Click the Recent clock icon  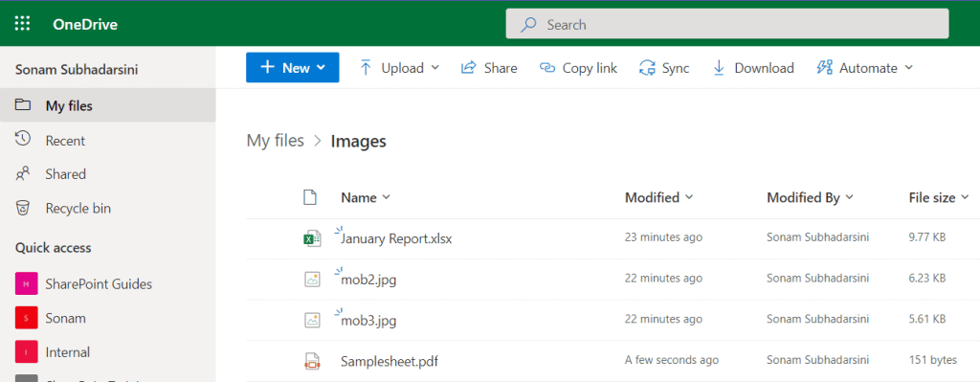pos(23,139)
